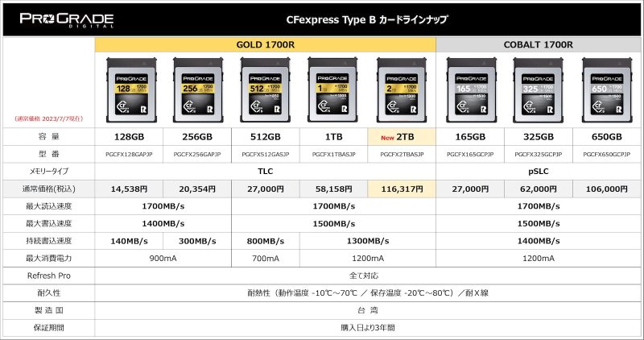Click the 128GB Gold card image
644x340 pixels.
pos(131,89)
